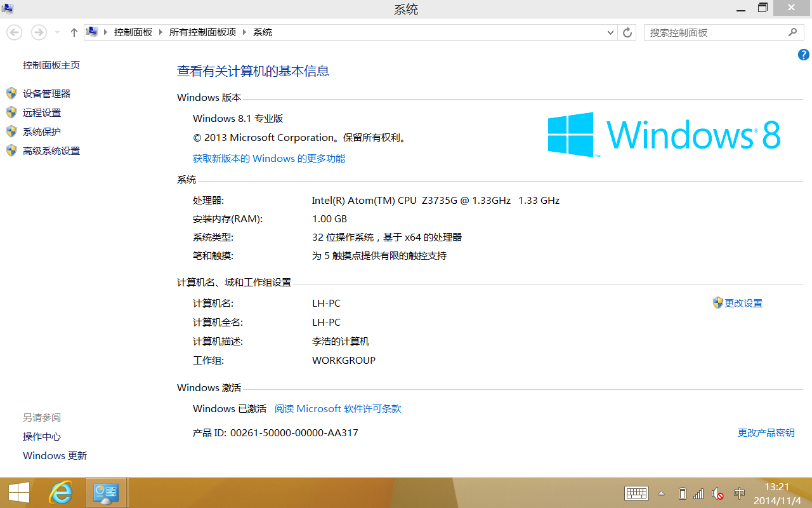Open the blue Help question mark
The width and height of the screenshot is (812, 508).
click(x=803, y=55)
